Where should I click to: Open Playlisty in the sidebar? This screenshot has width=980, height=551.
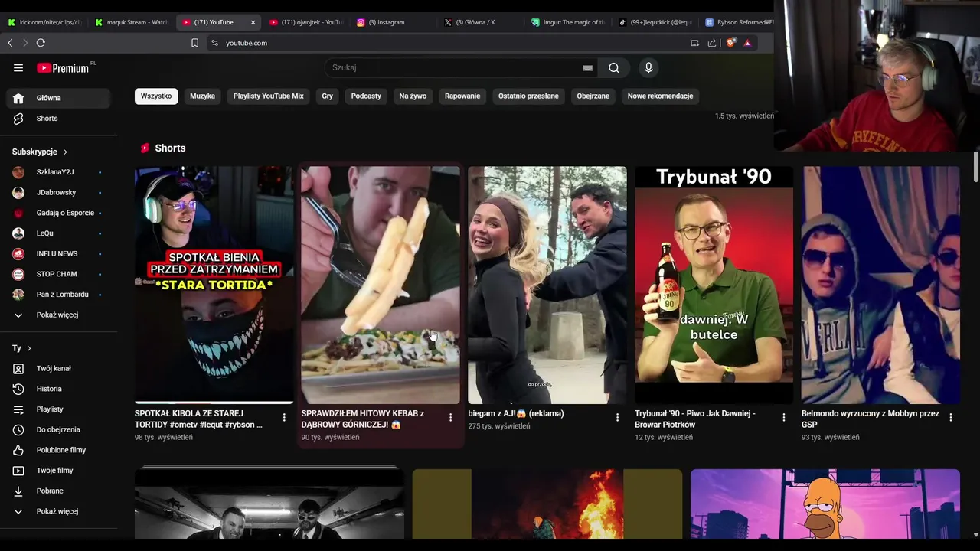pyautogui.click(x=59, y=409)
